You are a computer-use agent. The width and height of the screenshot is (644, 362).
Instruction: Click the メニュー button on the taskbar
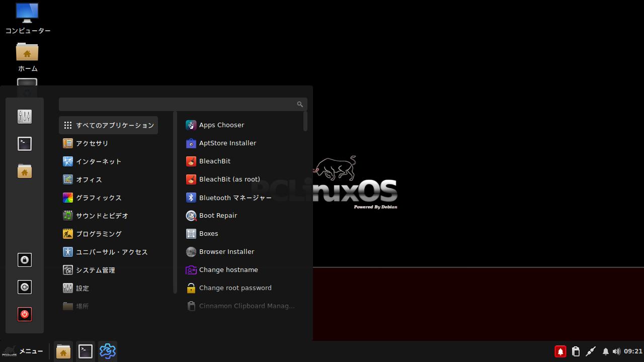(x=23, y=351)
